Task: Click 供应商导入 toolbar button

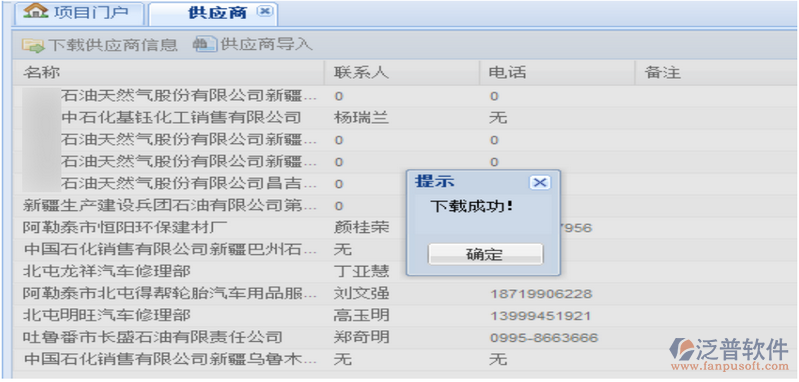Action: pos(253,45)
